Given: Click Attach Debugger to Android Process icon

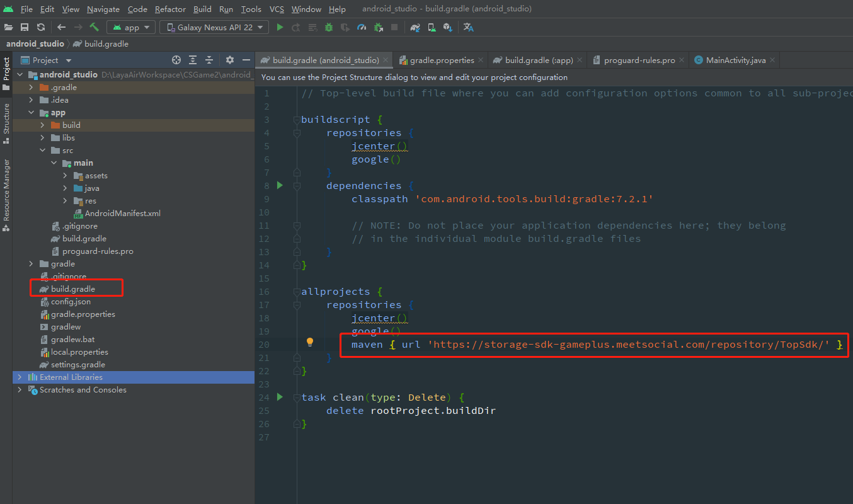Looking at the screenshot, I should 378,27.
